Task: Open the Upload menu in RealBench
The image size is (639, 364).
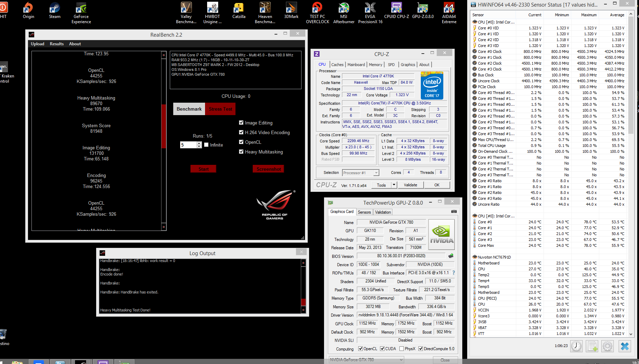Action: 37,44
